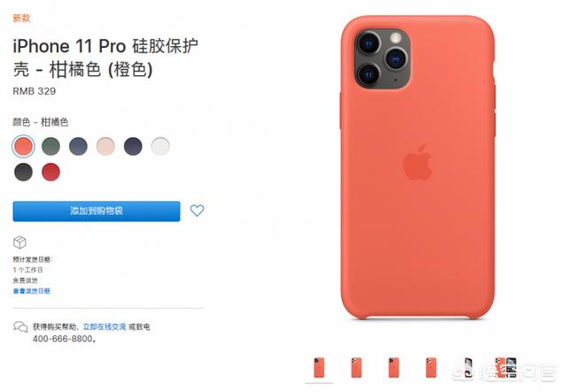The width and height of the screenshot is (567, 392).
Task: View the fifth thumbnail with phone front
Action: pos(469,368)
